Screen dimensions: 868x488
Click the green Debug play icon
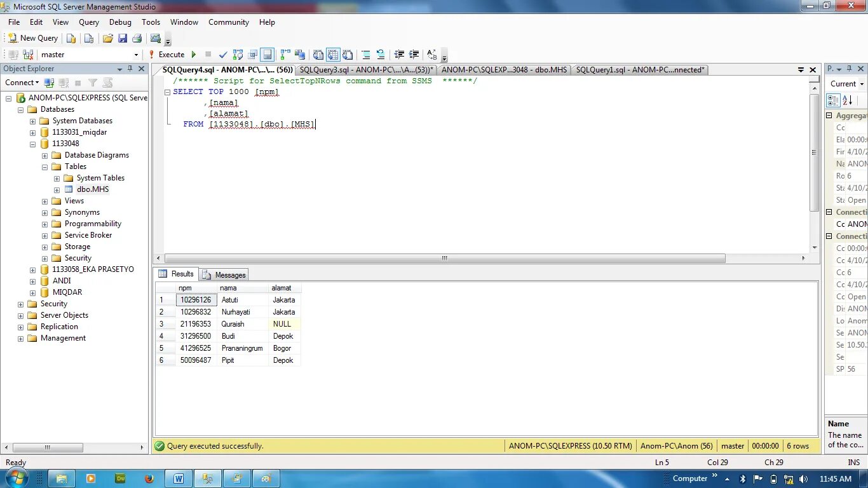194,55
